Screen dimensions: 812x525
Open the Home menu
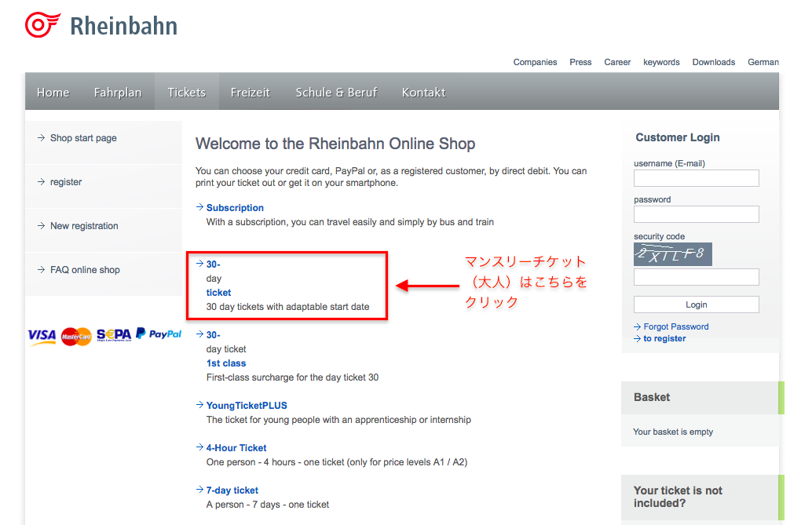tap(53, 92)
